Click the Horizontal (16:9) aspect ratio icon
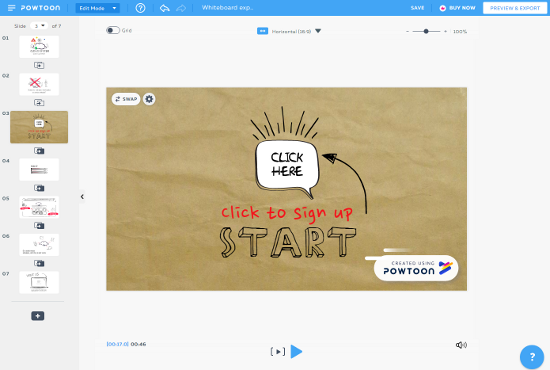The image size is (550, 370). click(262, 31)
